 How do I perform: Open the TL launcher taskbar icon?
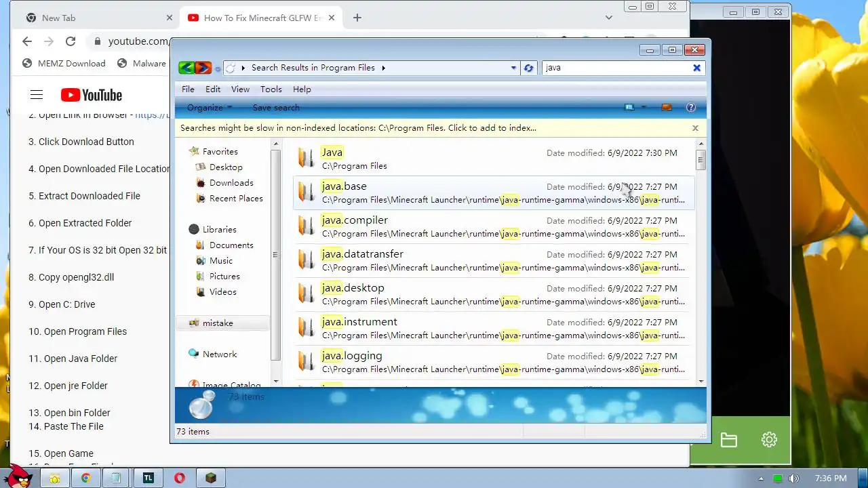click(148, 479)
